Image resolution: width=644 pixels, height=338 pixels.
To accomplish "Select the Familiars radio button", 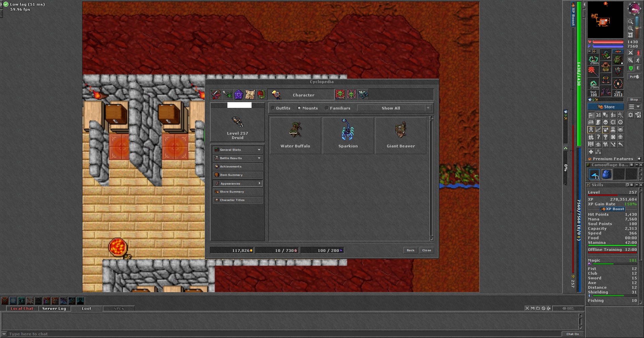I will tap(327, 108).
